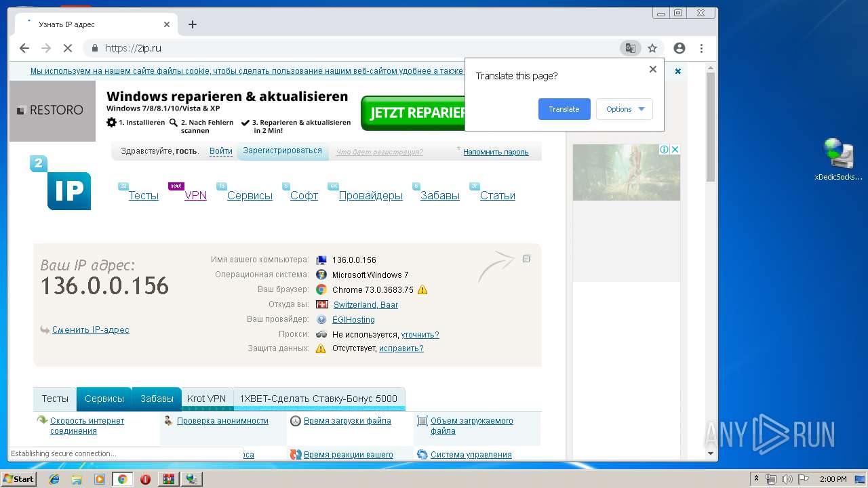Click the Зарегистрироваться registration tab
The image size is (868, 488).
[x=283, y=151]
